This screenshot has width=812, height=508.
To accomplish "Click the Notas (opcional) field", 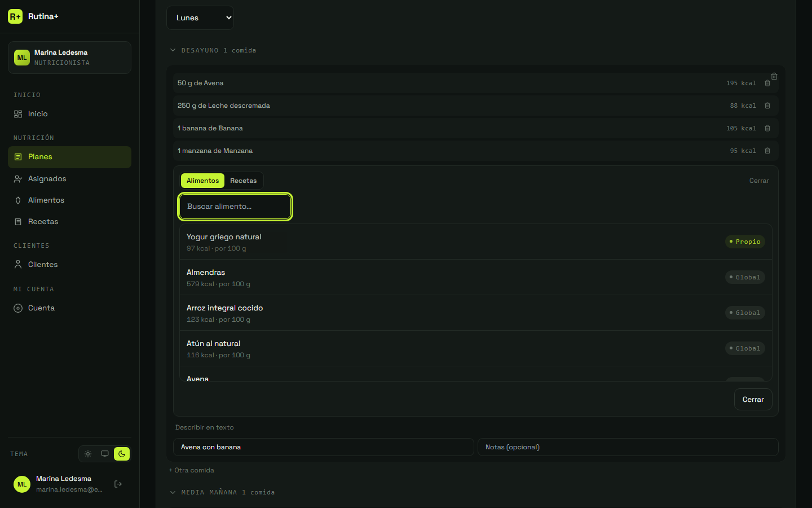I will pos(628,447).
